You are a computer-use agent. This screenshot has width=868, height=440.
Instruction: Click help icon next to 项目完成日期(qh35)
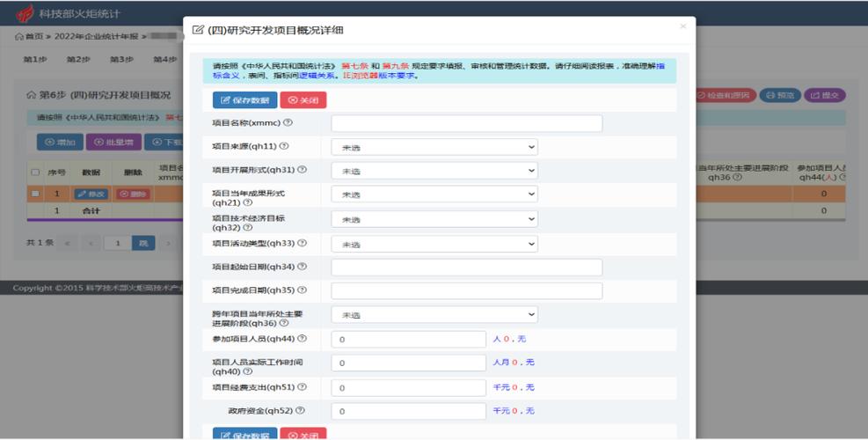[303, 290]
